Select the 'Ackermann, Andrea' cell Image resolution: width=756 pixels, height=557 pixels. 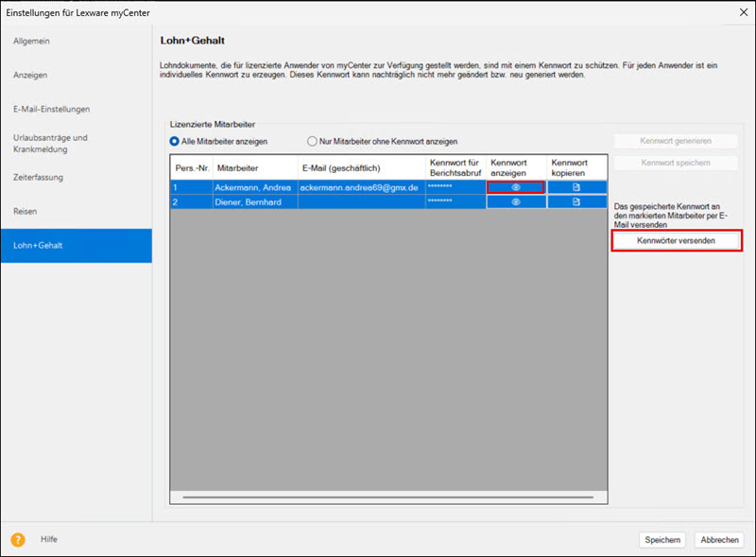(x=255, y=187)
